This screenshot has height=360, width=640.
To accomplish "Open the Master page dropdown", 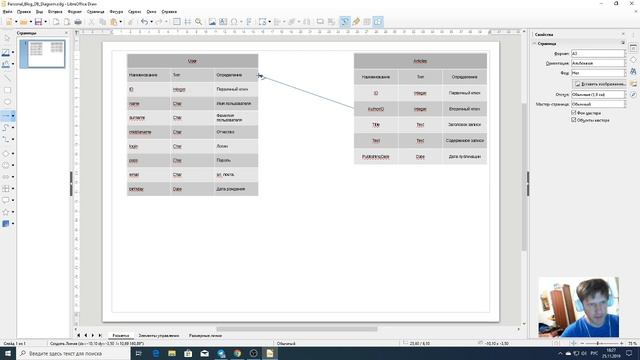I will pos(598,104).
